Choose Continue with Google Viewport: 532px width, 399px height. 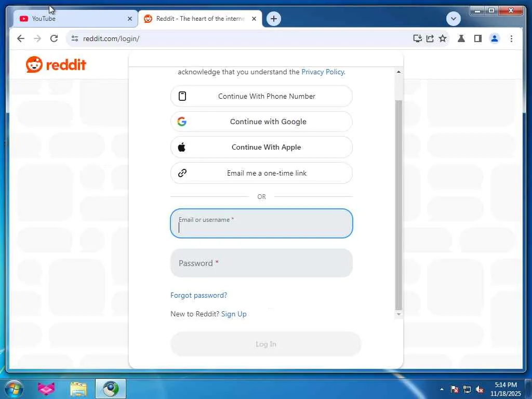click(261, 122)
